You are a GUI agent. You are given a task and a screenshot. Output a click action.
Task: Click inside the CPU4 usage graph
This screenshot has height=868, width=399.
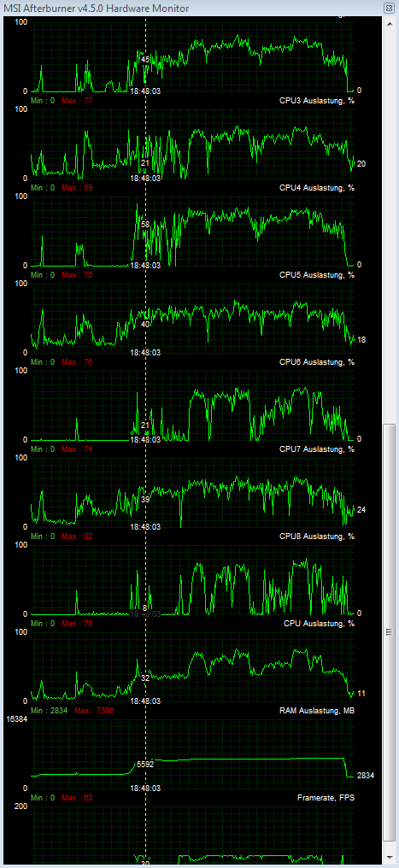pyautogui.click(x=192, y=231)
